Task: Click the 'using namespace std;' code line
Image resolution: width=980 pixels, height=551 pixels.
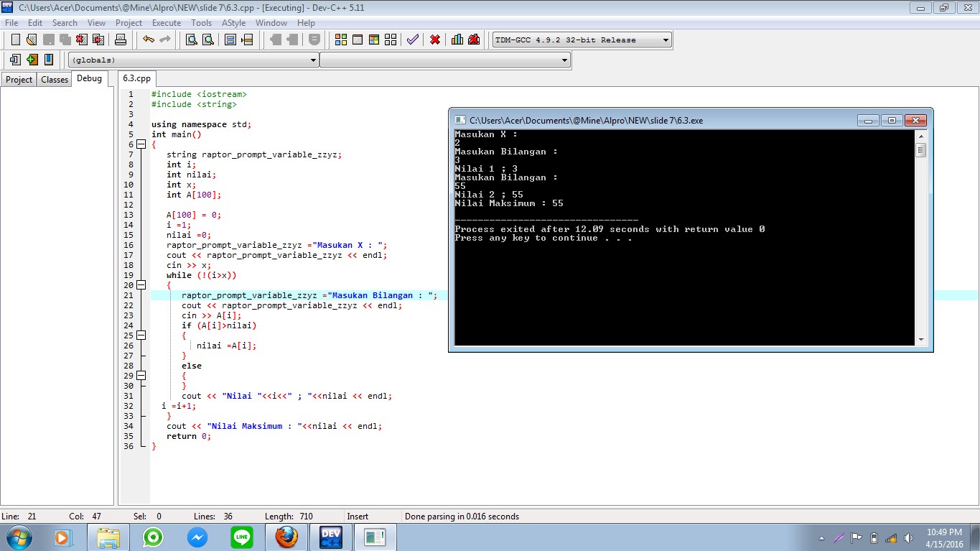Action: coord(202,124)
